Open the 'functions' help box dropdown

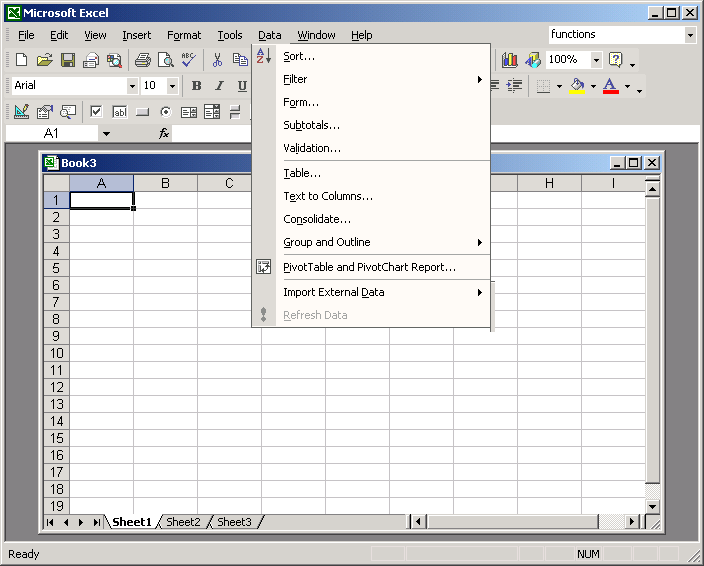[x=690, y=35]
